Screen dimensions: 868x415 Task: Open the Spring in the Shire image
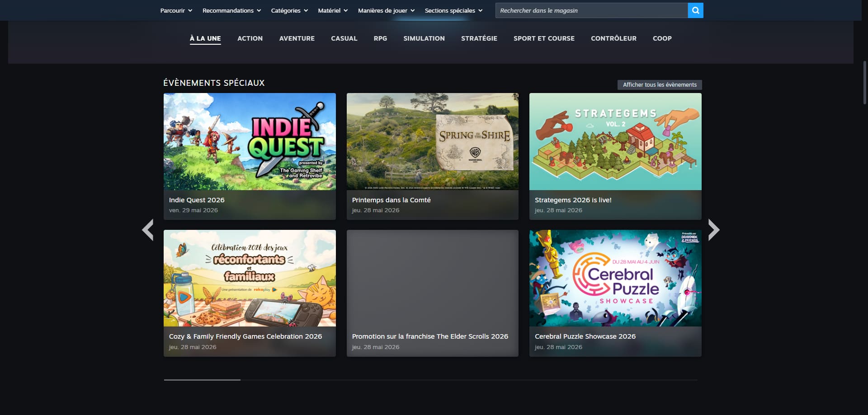coord(432,141)
